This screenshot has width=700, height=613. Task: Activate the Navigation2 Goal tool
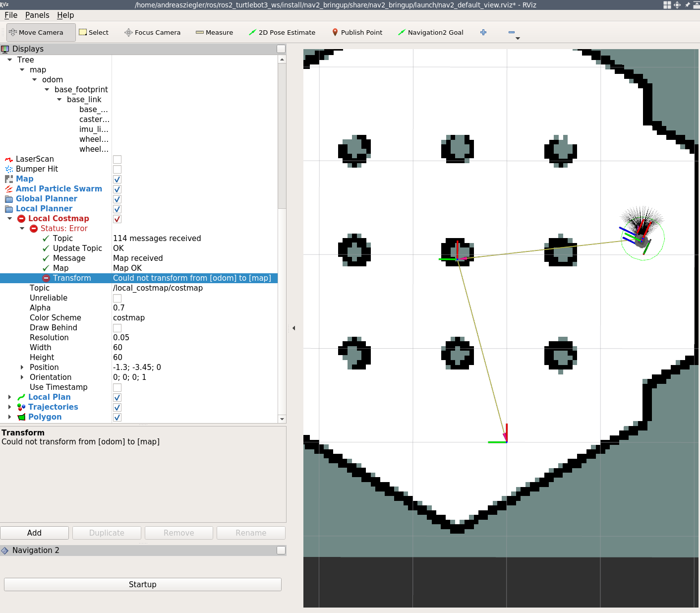(431, 32)
